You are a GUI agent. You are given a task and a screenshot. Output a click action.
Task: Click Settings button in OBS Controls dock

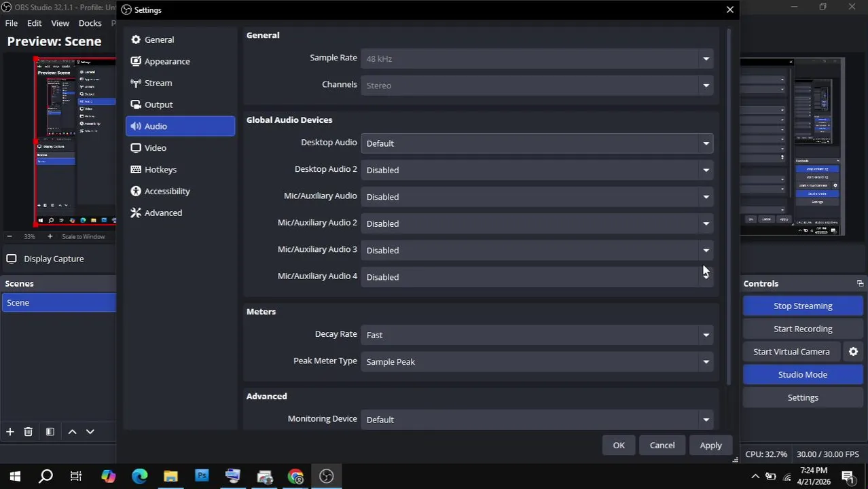[803, 398]
